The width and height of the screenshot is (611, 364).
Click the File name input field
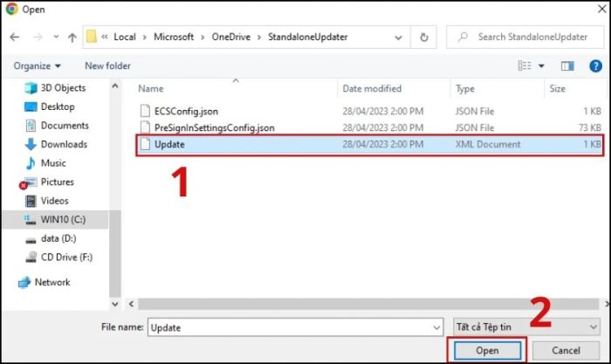[x=295, y=327]
